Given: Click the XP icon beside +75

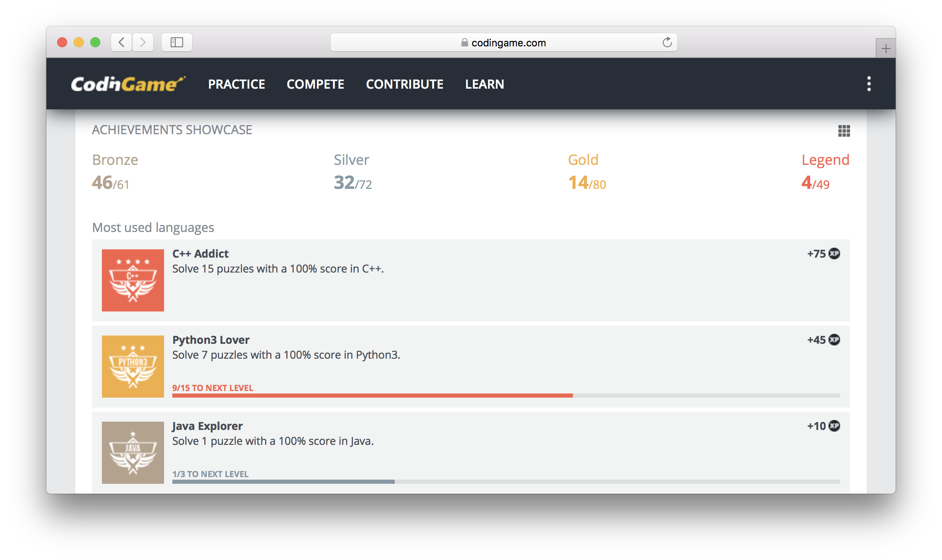Looking at the screenshot, I should tap(834, 253).
